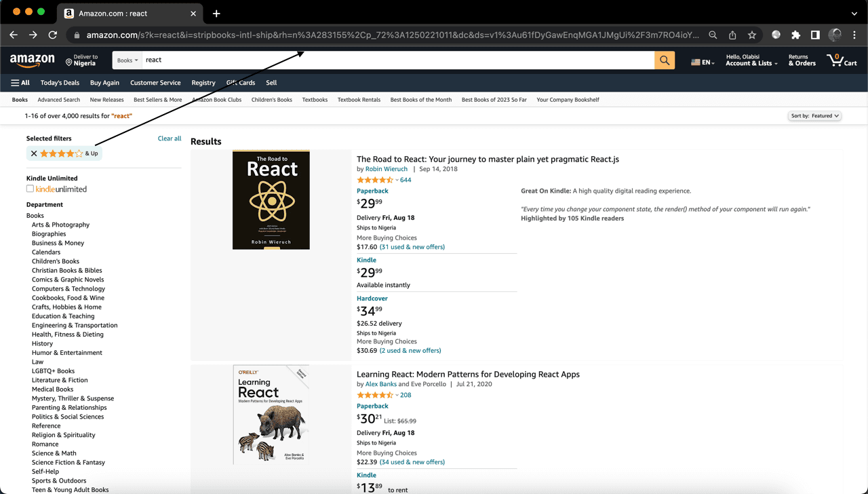The image size is (868, 494).
Task: Close the Amazon.com : react tab
Action: pos(193,14)
